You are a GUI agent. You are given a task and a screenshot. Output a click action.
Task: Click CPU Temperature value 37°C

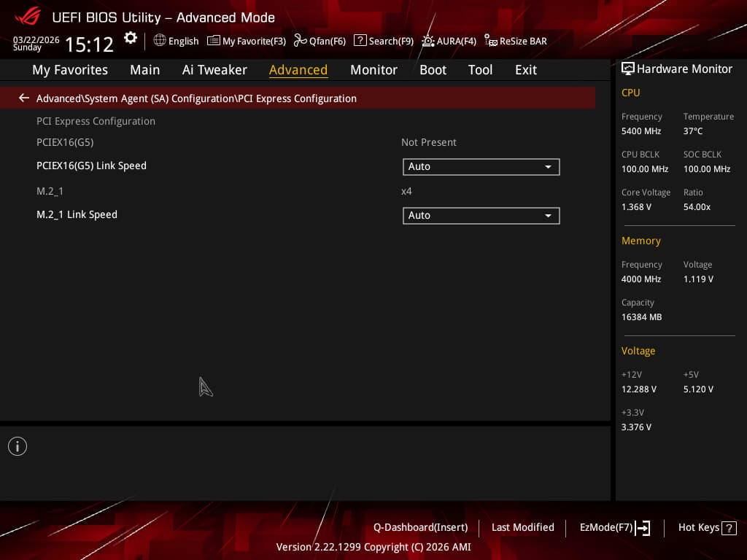(x=693, y=131)
